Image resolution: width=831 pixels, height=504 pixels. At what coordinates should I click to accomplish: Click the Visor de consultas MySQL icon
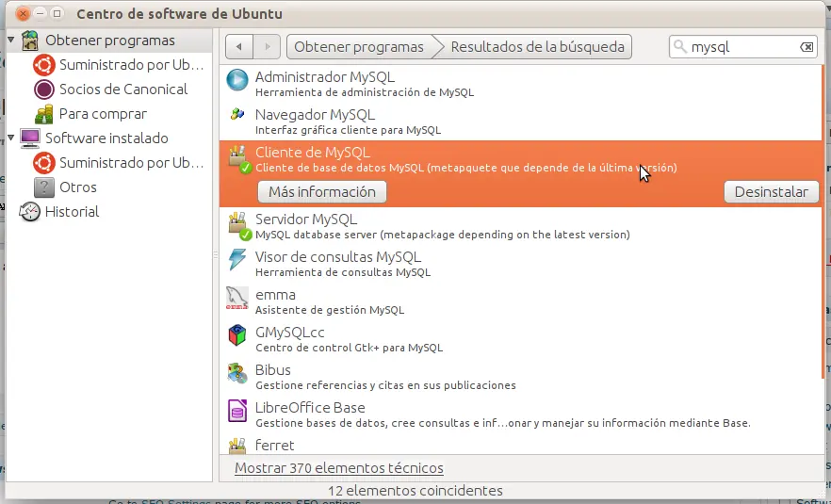[236, 260]
